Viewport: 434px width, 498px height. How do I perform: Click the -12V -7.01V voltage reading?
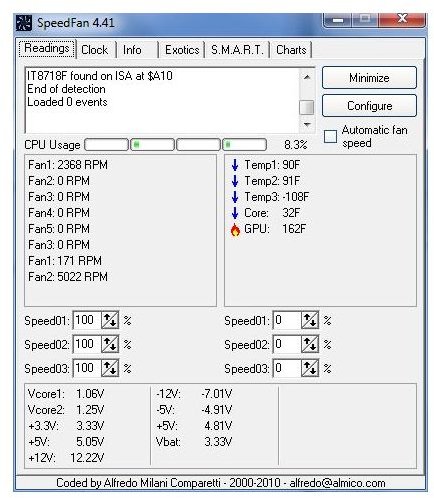[194, 394]
